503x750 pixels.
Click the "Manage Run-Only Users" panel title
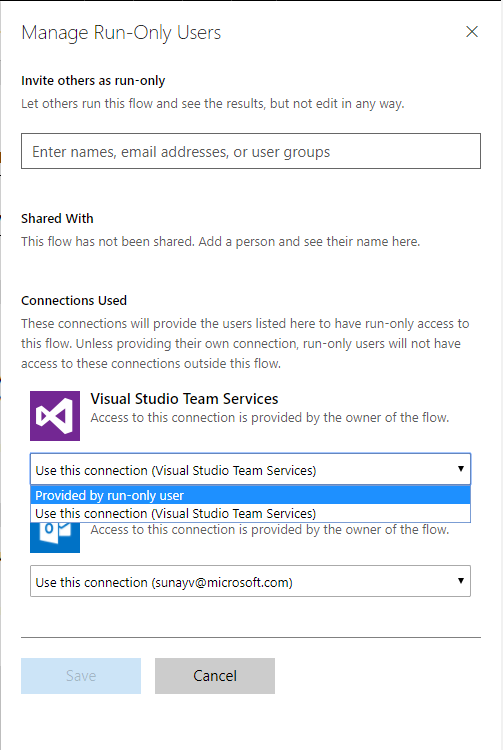click(121, 33)
